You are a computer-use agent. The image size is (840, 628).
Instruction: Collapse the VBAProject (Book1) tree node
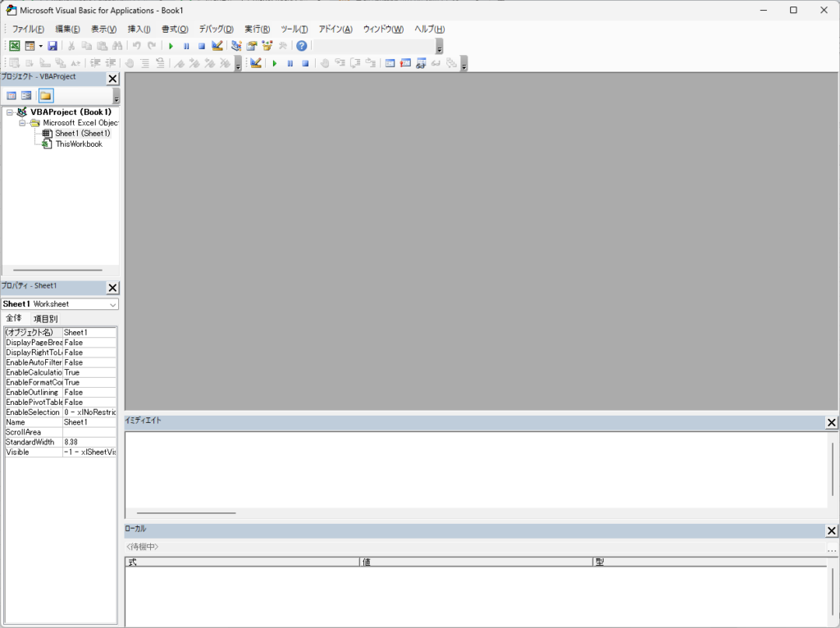(8, 111)
